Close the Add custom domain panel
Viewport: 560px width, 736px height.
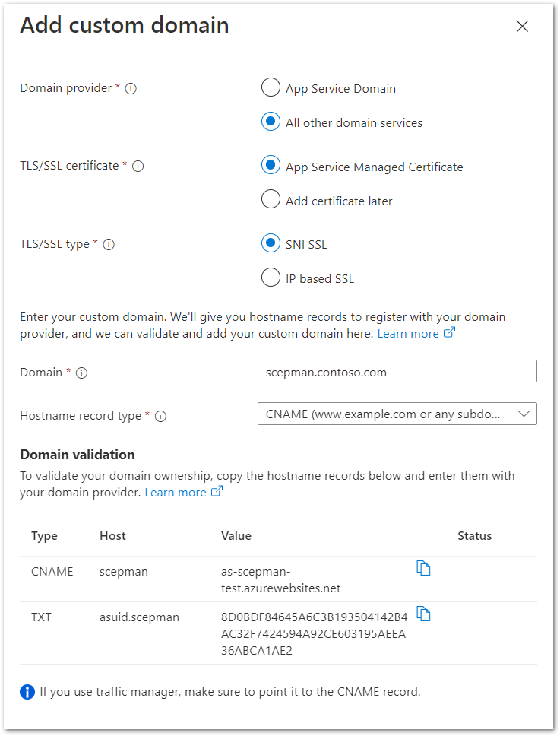coord(522,27)
